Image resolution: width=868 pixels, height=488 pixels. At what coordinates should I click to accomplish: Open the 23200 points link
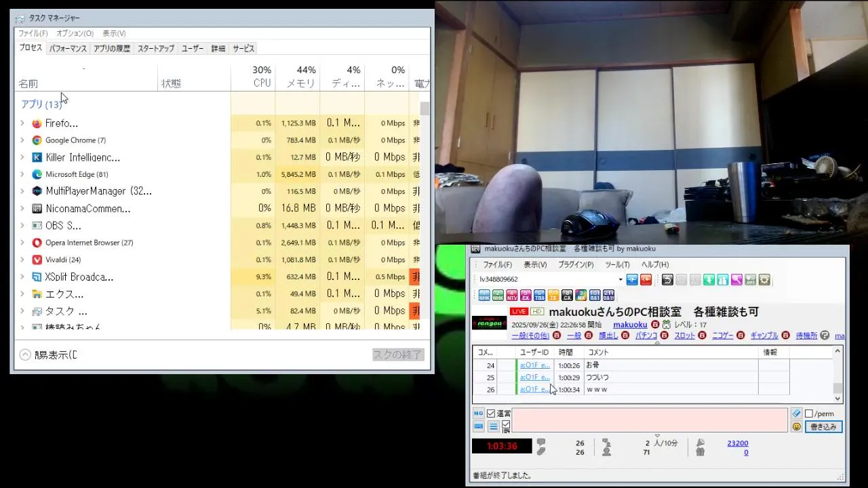click(x=738, y=443)
